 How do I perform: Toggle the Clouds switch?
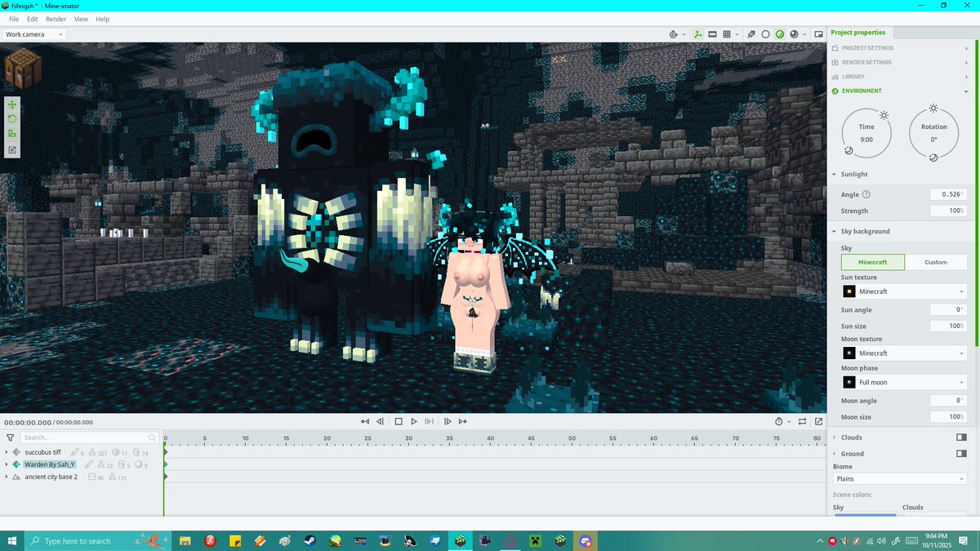coord(961,438)
